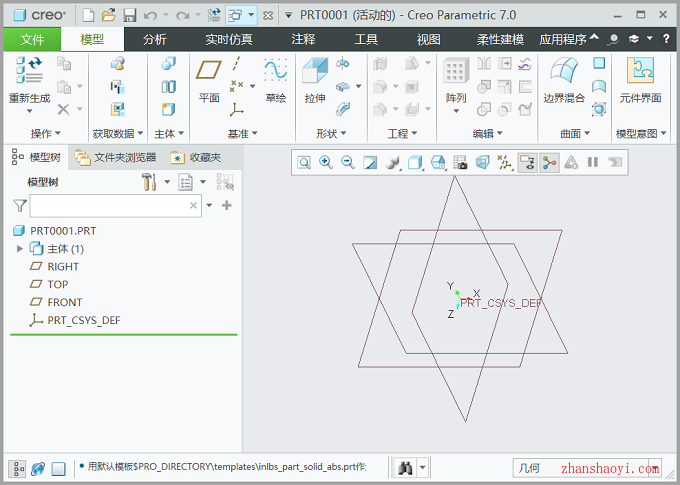680x485 pixels.
Task: Open the Sketch (草绘) tool
Action: coord(276,69)
